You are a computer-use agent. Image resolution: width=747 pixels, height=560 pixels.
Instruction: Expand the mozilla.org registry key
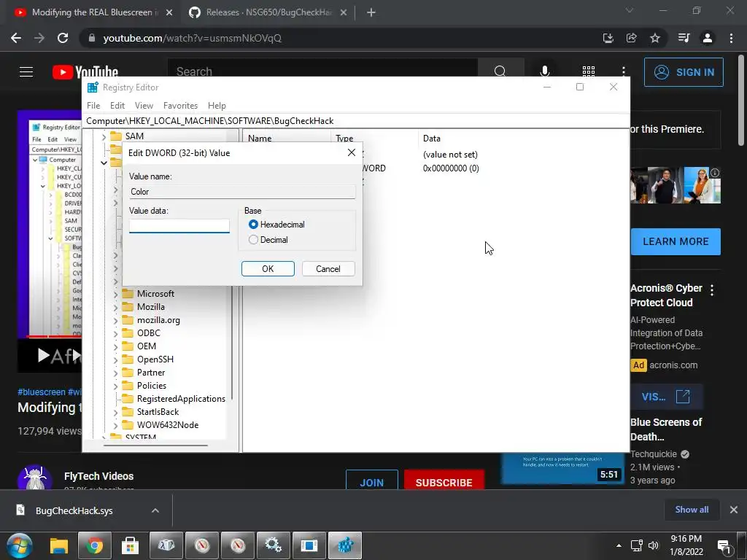(115, 321)
